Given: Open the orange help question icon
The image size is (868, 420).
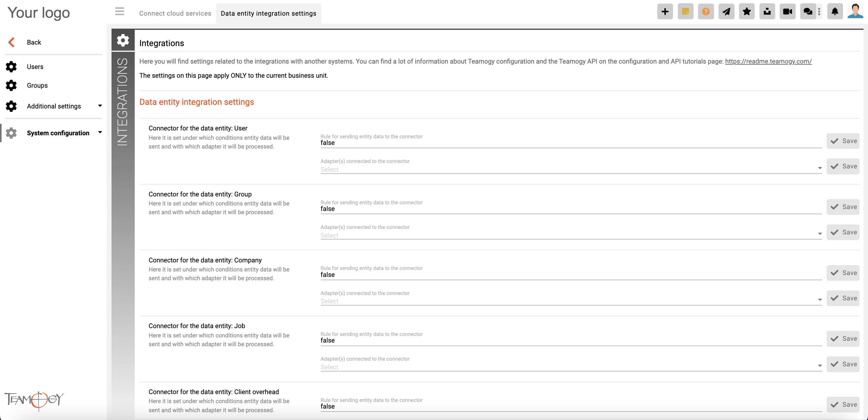Looking at the screenshot, I should [x=706, y=12].
